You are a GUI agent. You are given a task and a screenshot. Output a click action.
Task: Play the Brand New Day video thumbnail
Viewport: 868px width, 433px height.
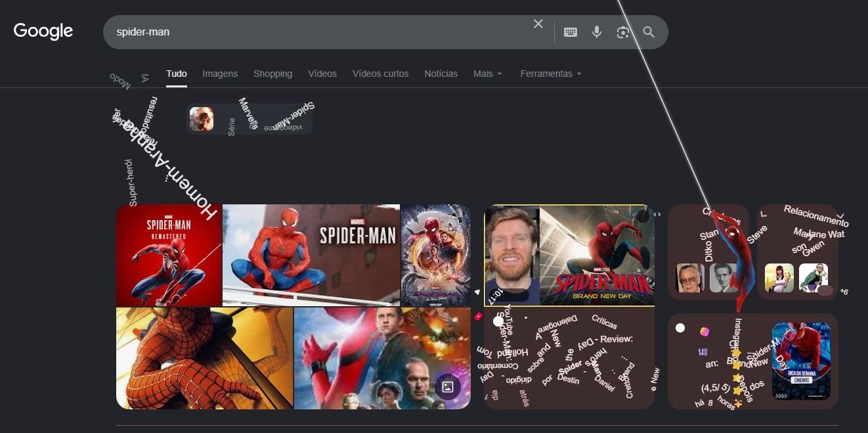pyautogui.click(x=570, y=256)
